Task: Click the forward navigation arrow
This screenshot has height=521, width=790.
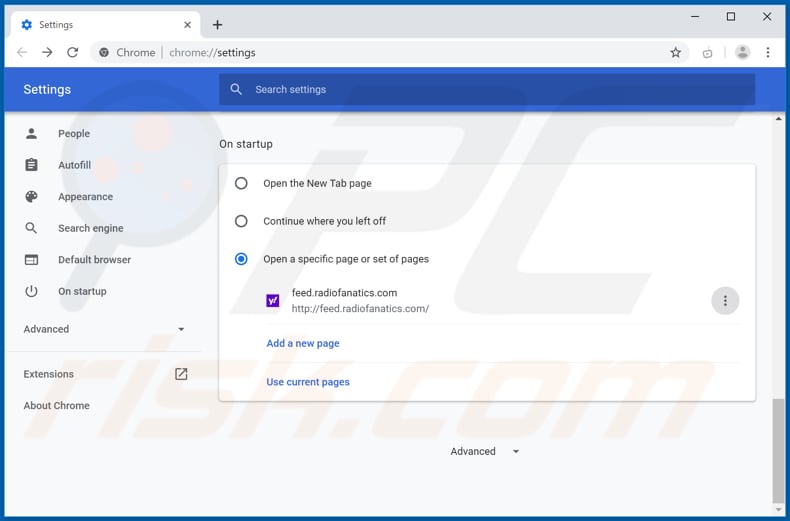Action: tap(47, 52)
